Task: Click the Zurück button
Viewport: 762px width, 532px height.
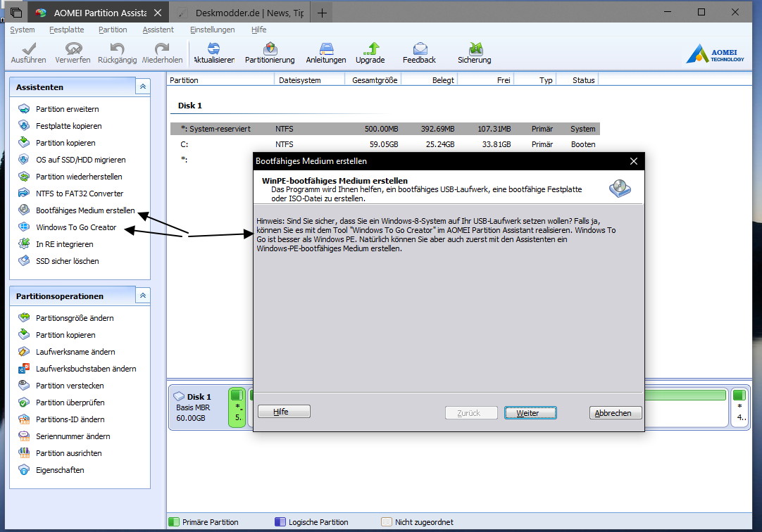Action: 471,413
